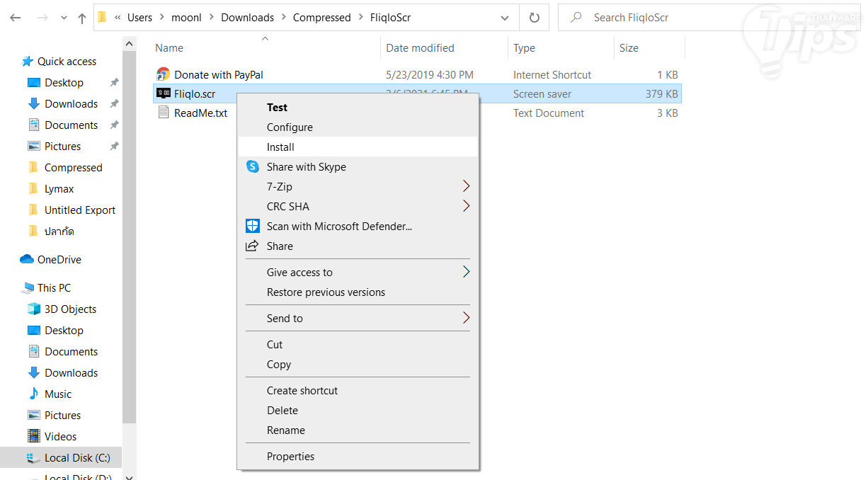
Task: Click the OneDrive cloud icon in sidebar
Action: point(27,260)
